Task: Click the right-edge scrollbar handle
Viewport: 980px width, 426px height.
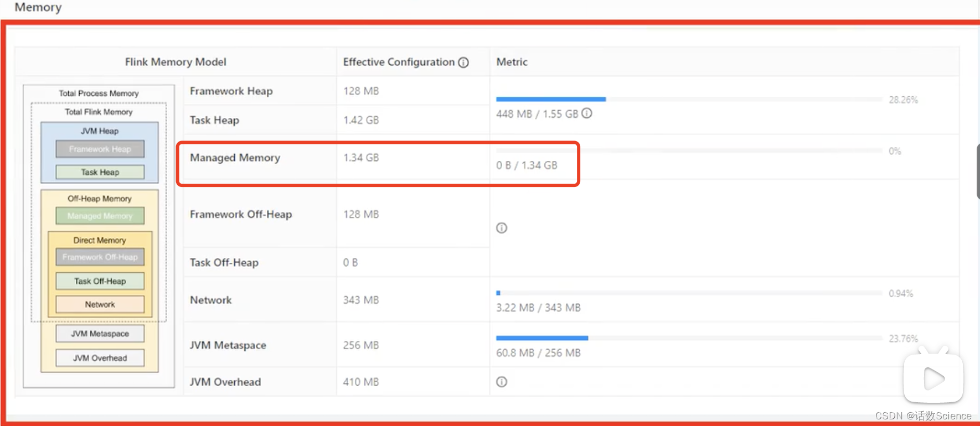Action: click(x=978, y=172)
